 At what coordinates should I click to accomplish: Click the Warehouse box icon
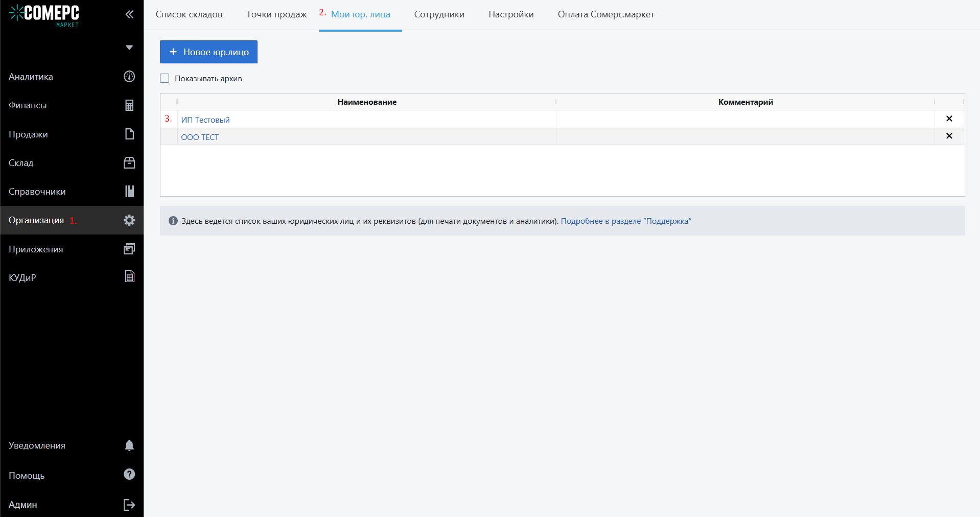[x=129, y=162]
